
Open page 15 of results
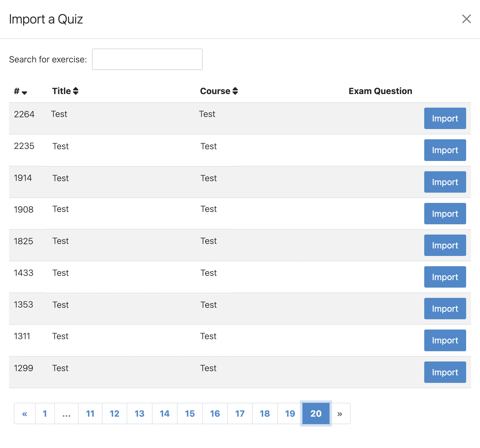(x=190, y=414)
